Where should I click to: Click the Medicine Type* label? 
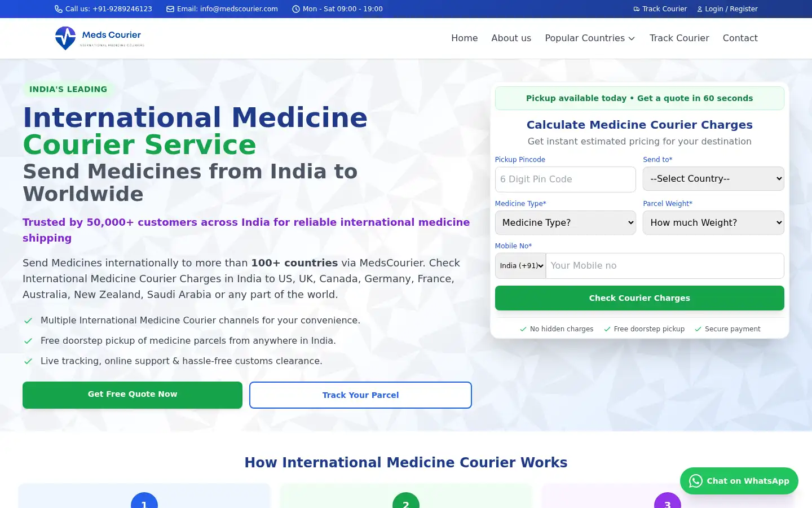pyautogui.click(x=520, y=204)
